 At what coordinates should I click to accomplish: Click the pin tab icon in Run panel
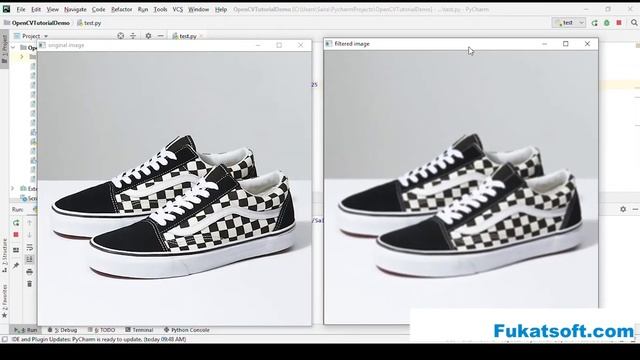click(16, 266)
